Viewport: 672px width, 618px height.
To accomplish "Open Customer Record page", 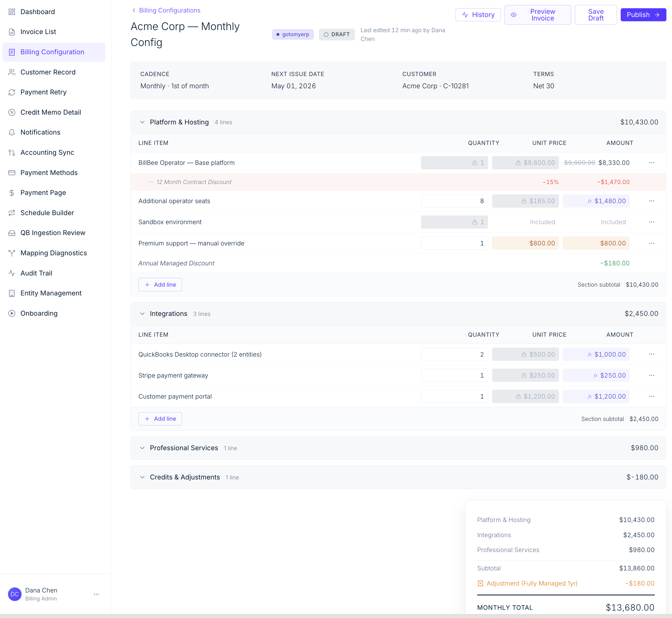I will coord(53,72).
